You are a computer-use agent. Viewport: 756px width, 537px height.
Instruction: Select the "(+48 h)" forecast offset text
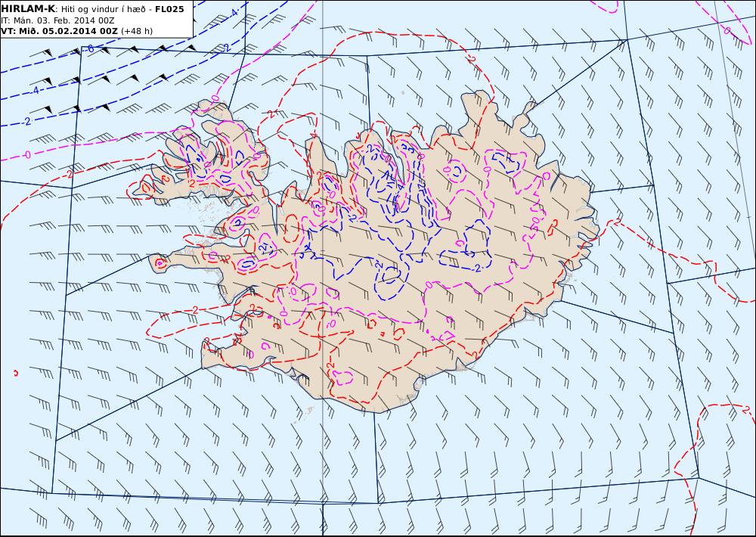click(x=136, y=31)
